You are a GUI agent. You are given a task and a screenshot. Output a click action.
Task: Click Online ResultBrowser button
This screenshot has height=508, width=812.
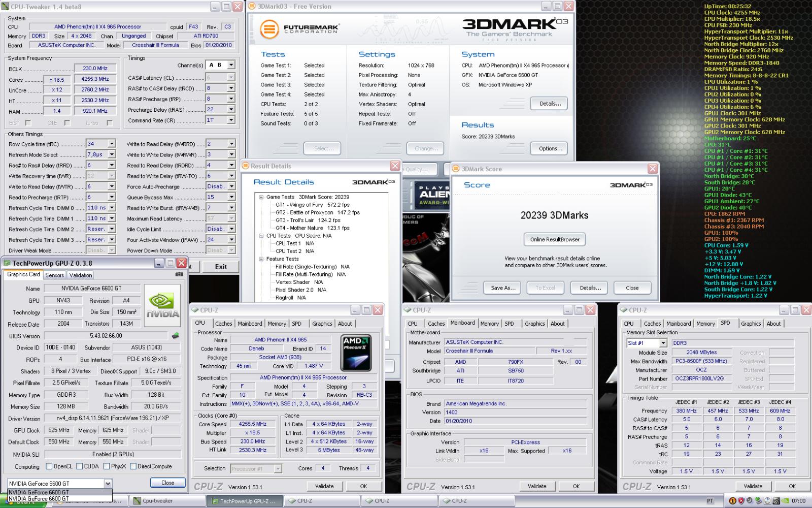pyautogui.click(x=555, y=239)
